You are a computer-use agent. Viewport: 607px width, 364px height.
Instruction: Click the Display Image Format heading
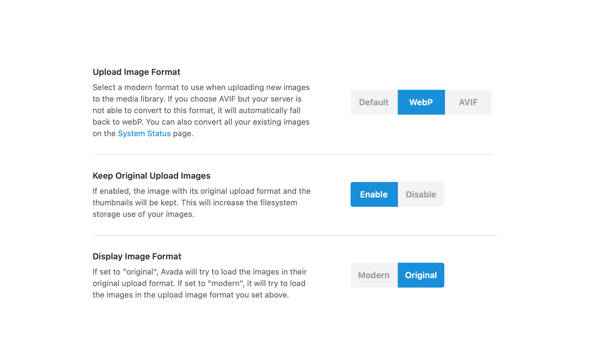137,256
